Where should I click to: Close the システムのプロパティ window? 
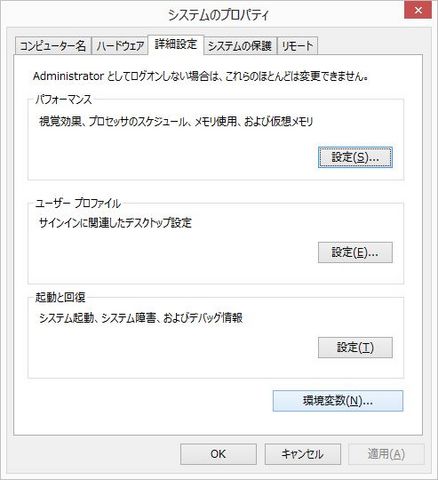pyautogui.click(x=418, y=10)
